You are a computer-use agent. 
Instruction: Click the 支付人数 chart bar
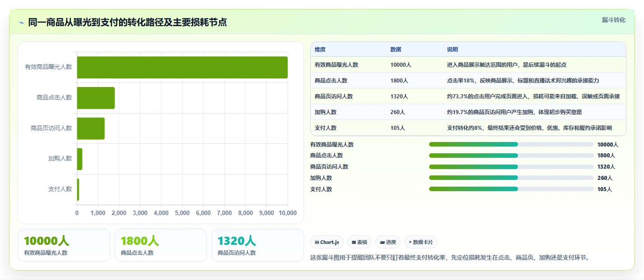click(78, 189)
